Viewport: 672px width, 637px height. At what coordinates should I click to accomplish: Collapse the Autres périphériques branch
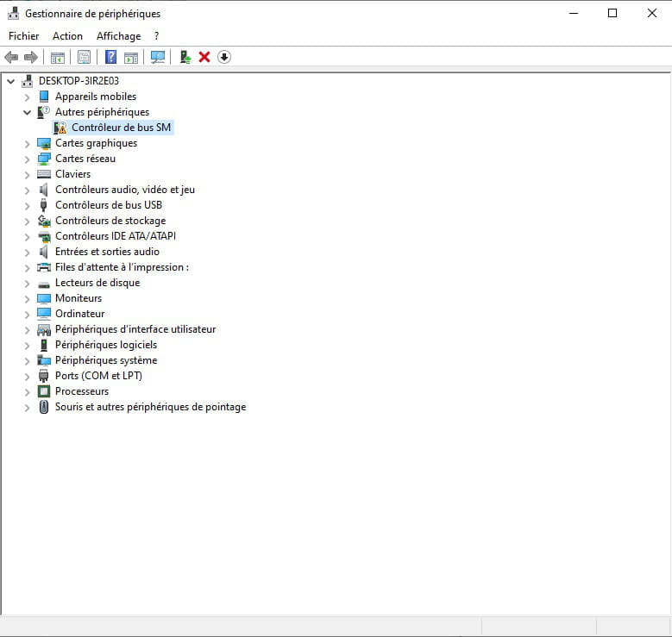(x=27, y=112)
